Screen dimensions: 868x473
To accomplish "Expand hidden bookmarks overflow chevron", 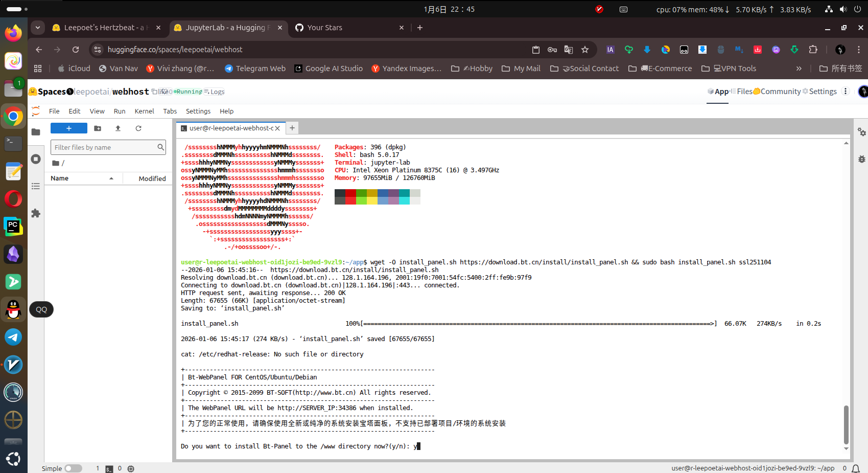I will click(799, 69).
